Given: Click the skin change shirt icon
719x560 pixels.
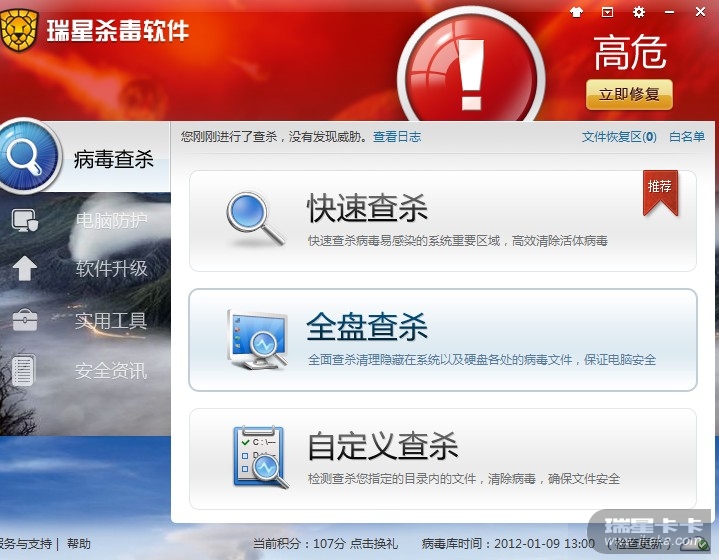Looking at the screenshot, I should pos(576,12).
